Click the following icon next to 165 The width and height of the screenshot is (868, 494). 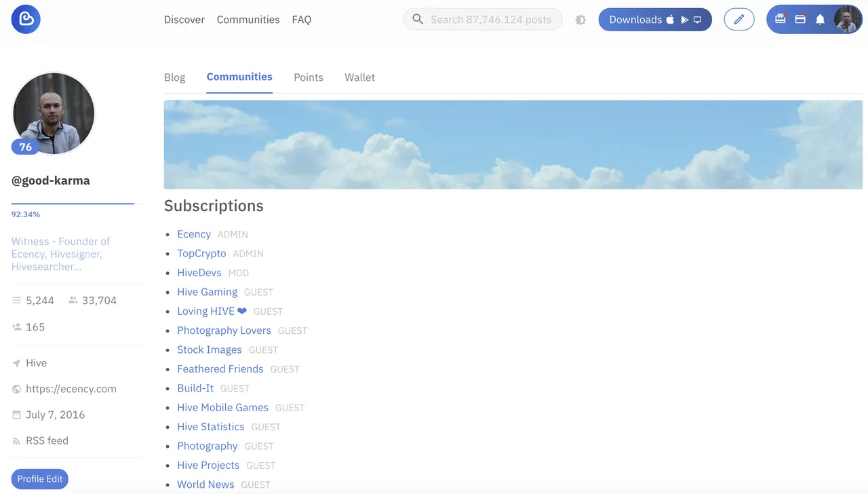[17, 327]
